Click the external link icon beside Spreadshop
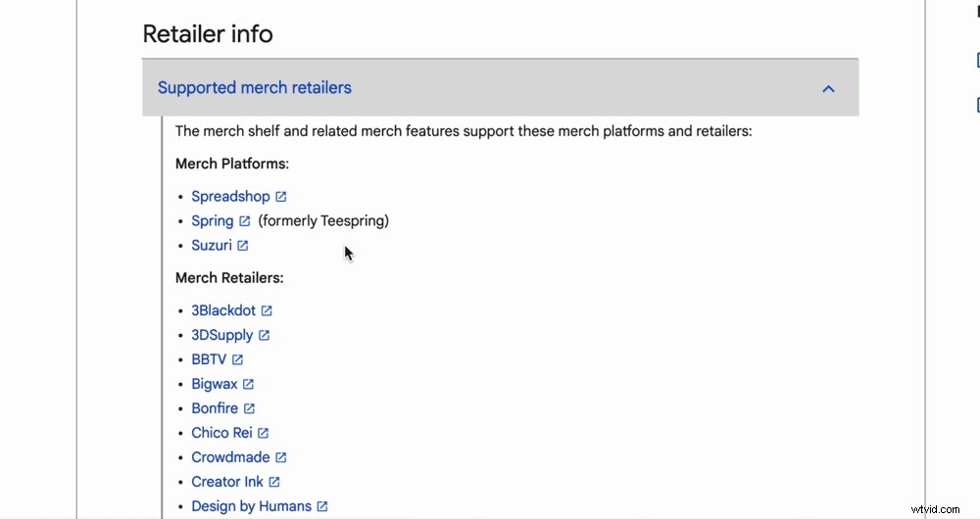Viewport: 980px width, 519px height. pos(281,197)
